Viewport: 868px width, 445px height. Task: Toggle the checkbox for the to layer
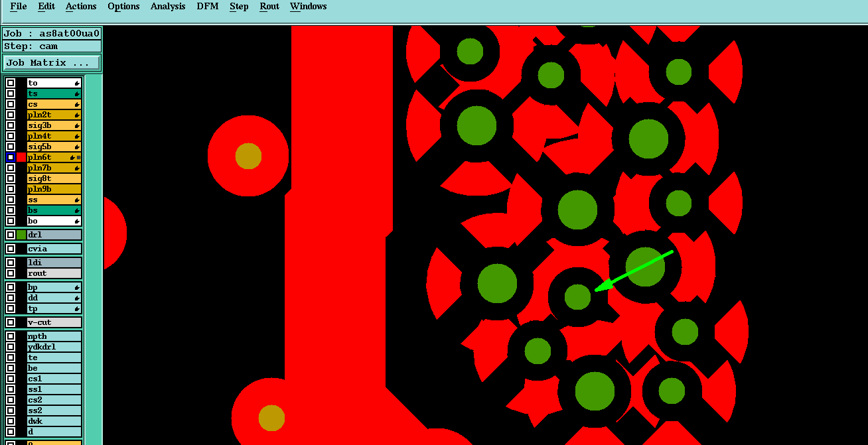11,83
